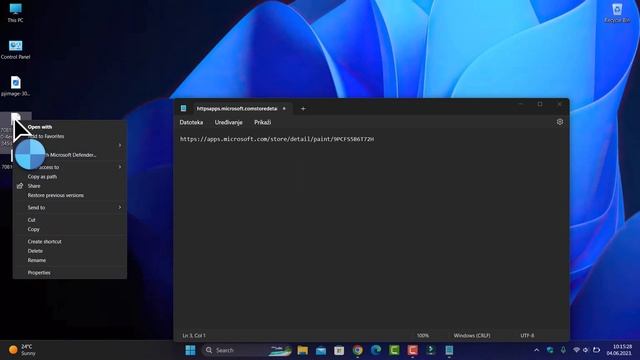640x360 pixels.
Task: Open the Recycle Bin desktop icon
Action: click(617, 12)
